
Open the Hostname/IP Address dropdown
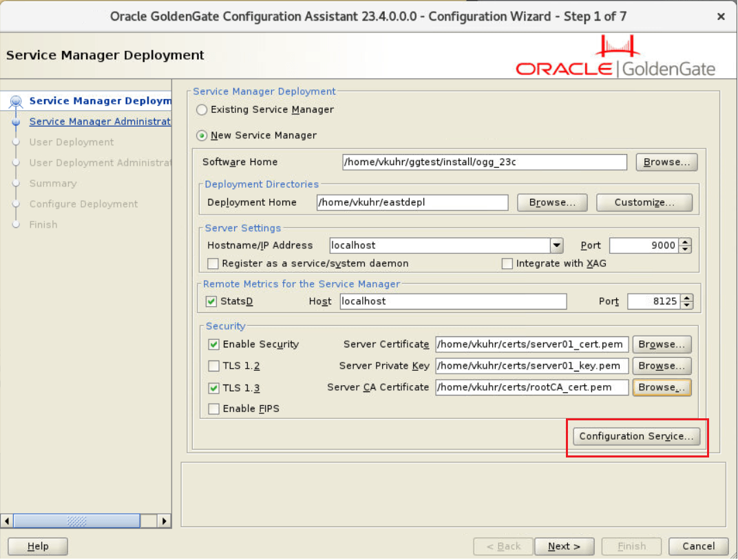pos(558,246)
